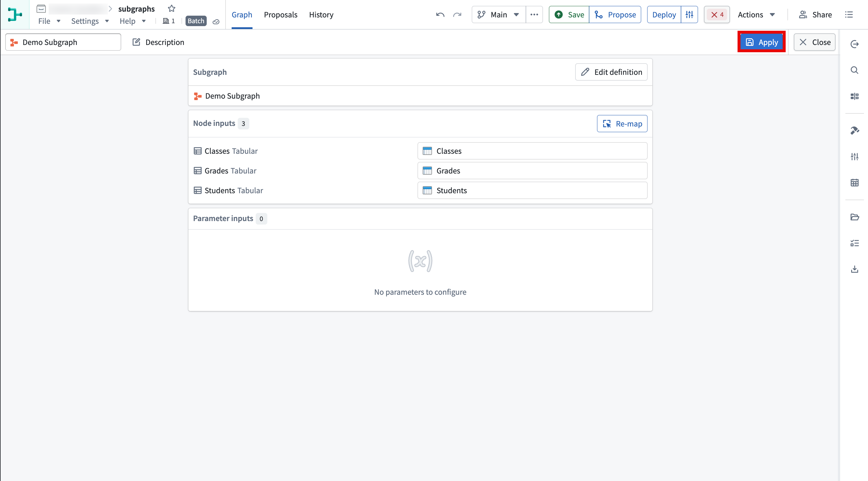868x481 pixels.
Task: Open the Settings menu
Action: pos(90,21)
